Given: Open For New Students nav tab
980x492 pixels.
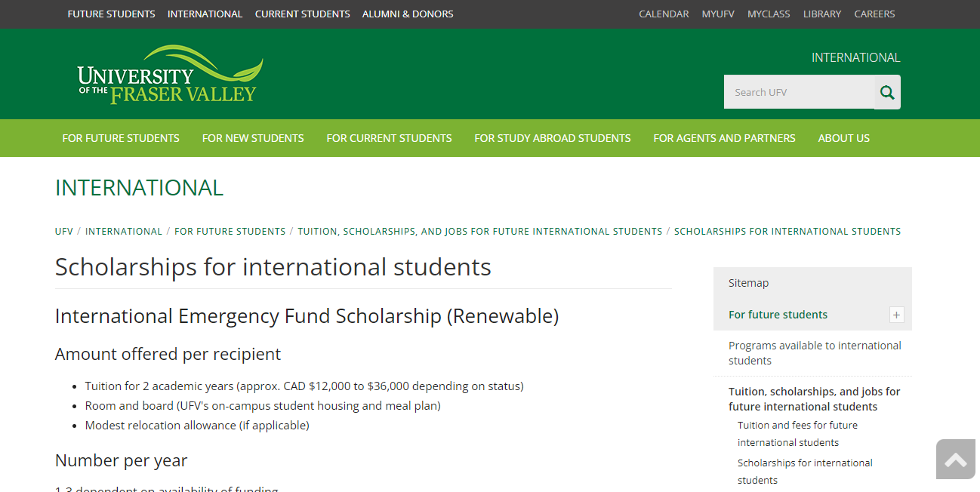Looking at the screenshot, I should coord(253,138).
